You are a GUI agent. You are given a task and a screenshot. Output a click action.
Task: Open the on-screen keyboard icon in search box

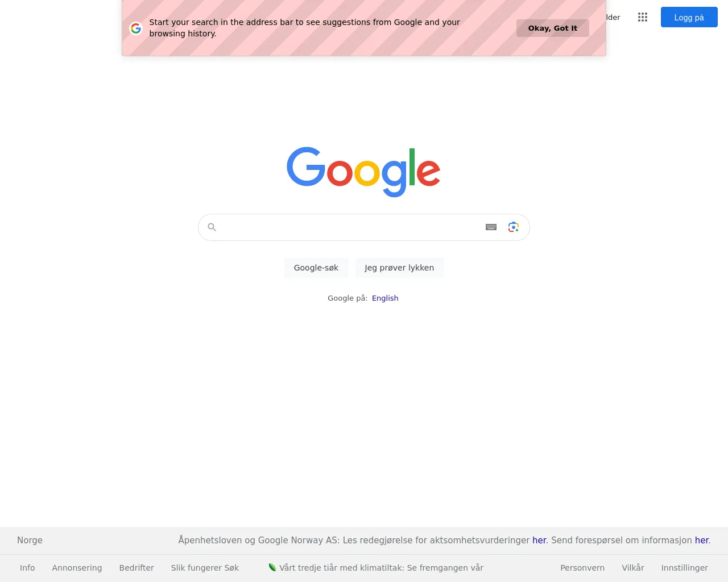tap(491, 227)
